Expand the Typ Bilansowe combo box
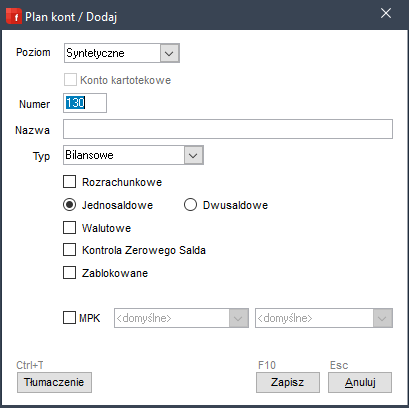Viewport: 415px width, 409px height. click(x=193, y=155)
